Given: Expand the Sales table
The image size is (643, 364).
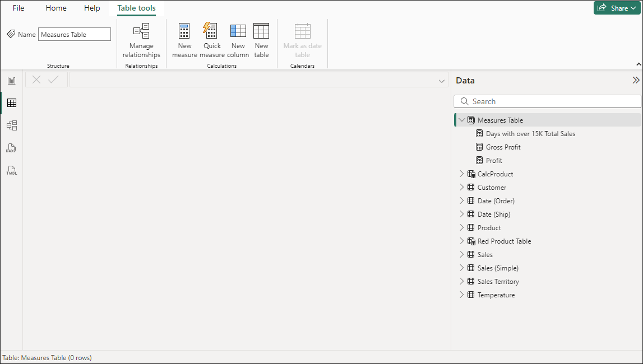Looking at the screenshot, I should pyautogui.click(x=462, y=254).
